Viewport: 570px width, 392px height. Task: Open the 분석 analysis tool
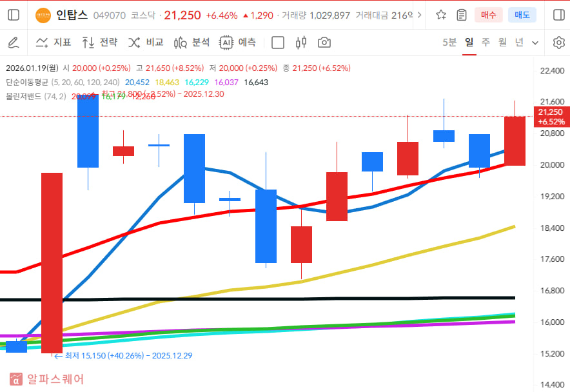point(192,43)
